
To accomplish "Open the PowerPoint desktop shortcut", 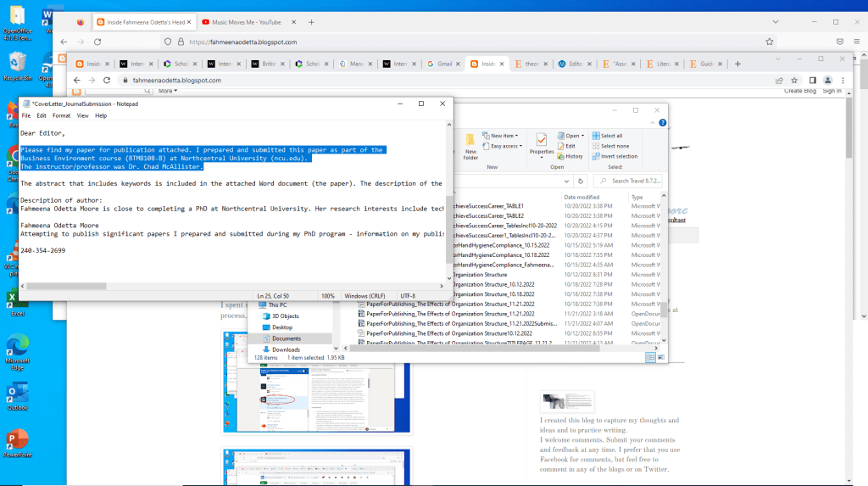I will [16, 442].
